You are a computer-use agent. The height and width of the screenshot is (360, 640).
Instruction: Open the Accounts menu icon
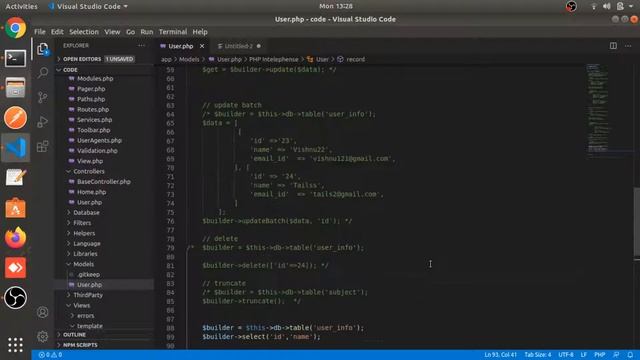(42, 312)
